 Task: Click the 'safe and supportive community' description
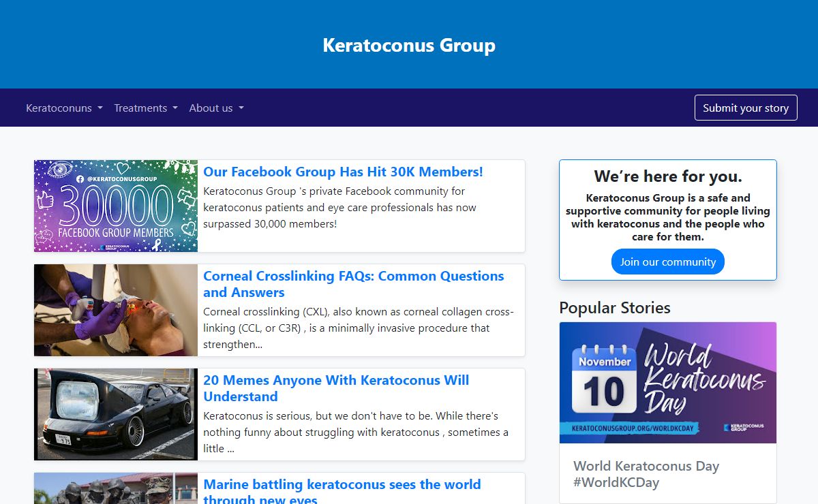point(668,217)
